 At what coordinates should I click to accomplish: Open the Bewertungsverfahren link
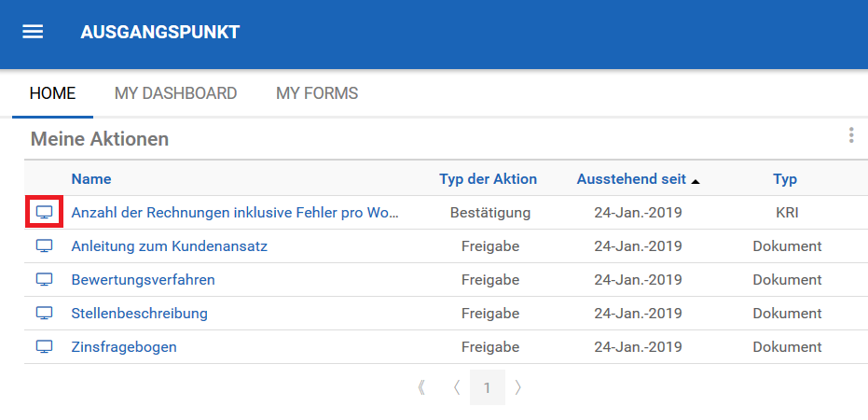coord(143,280)
